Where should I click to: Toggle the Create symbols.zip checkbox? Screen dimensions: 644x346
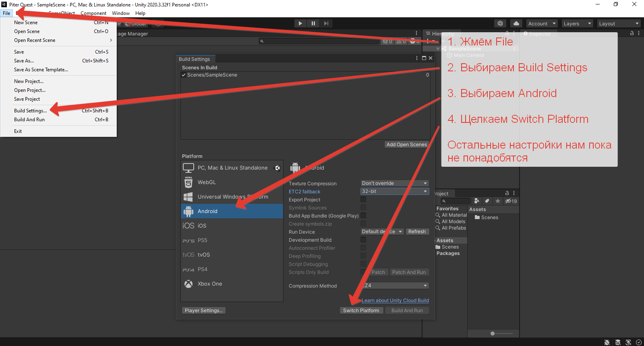(x=363, y=224)
